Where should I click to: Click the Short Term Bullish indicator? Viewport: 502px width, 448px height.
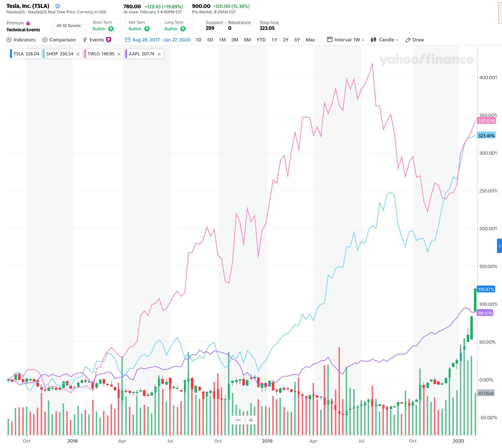click(103, 26)
